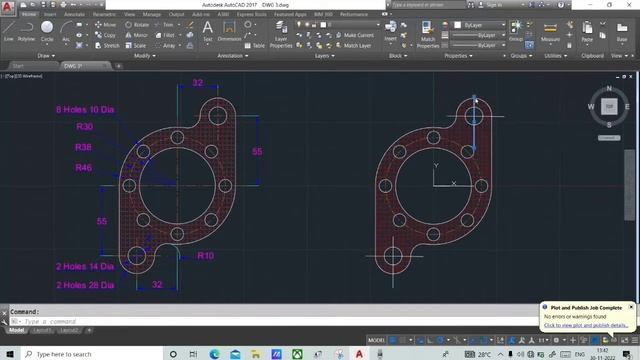This screenshot has height=360, width=640.
Task: Switch to the Layout1 tab
Action: [42, 330]
